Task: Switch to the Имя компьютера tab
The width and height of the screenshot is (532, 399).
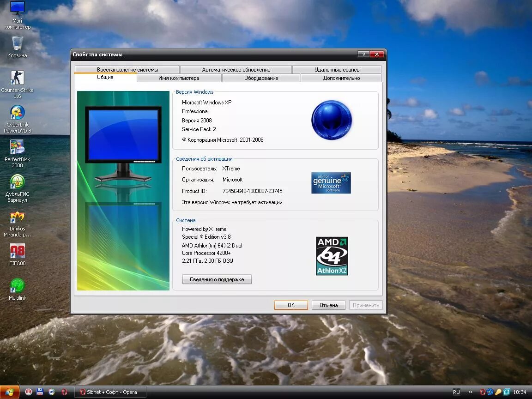Action: pos(179,78)
